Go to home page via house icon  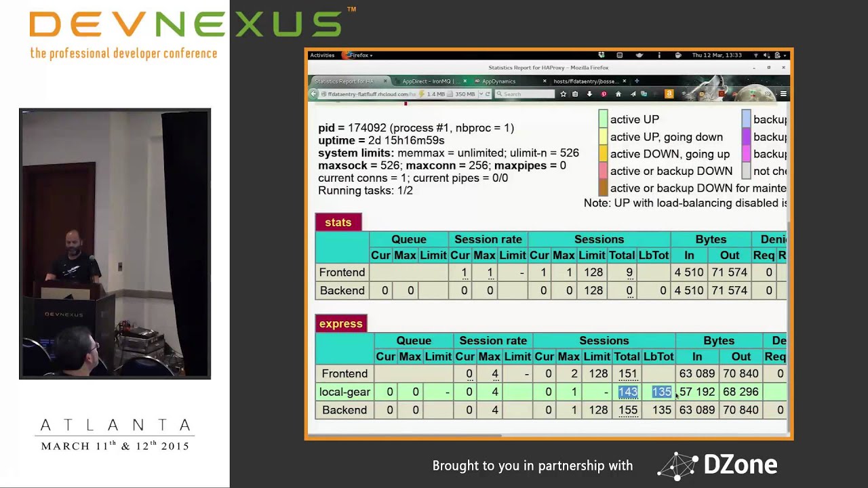(x=618, y=94)
